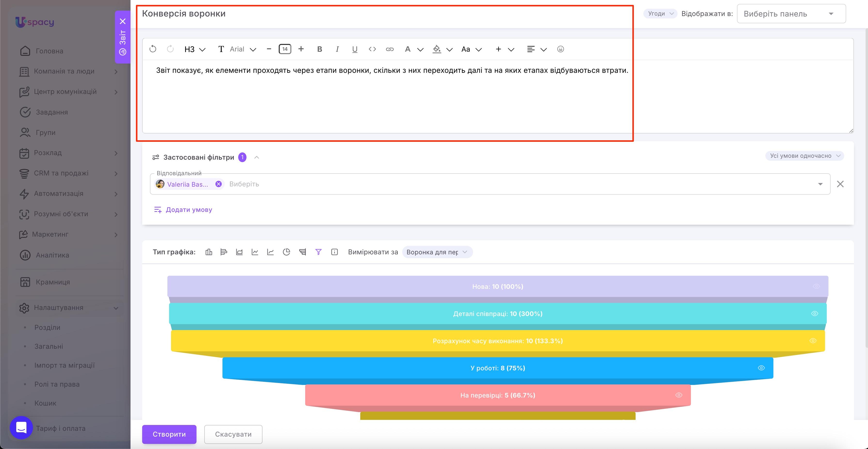Toggle visibility of 'Розрахунок часу виконання' stage
Screen dimensions: 868x449
pos(813,341)
